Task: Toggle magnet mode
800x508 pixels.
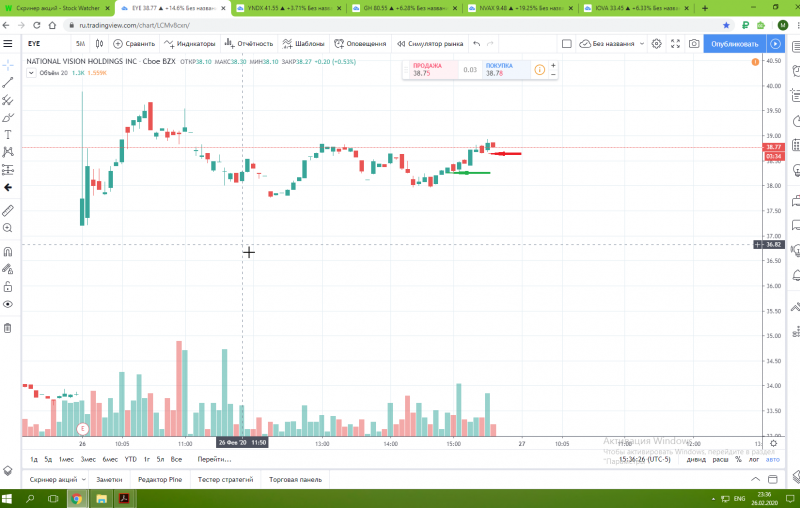Action: [8, 251]
